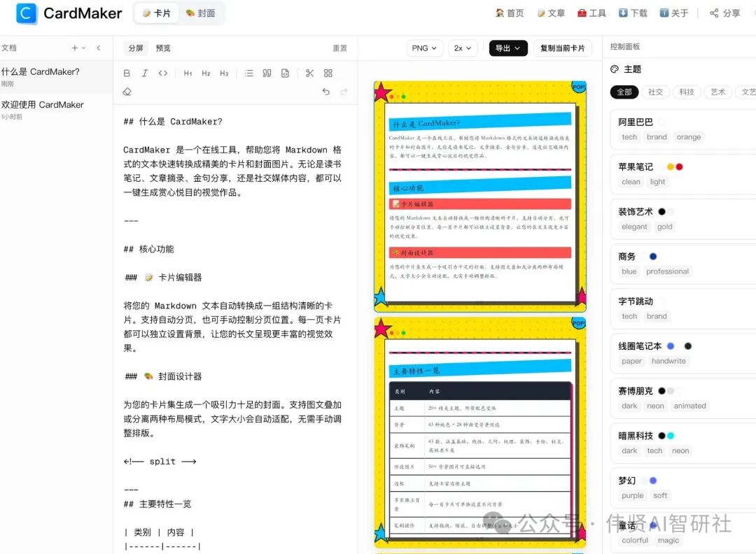756x554 pixels.
Task: Click the animated tag under 赛博朋克
Action: tap(690, 406)
